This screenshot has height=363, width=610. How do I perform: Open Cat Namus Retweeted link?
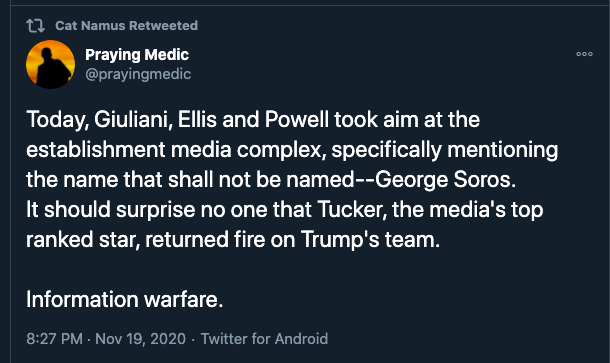coord(126,26)
